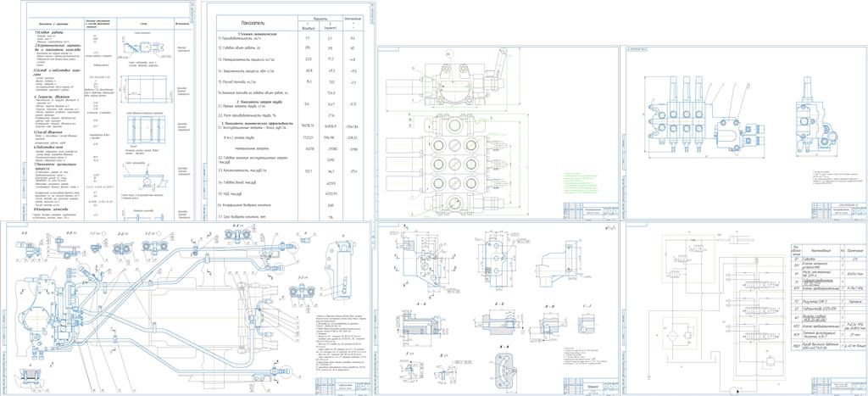Screen dimensions: 868x396
Task: Select the operational-technological card sheet with numbered headings
Action: [x=108, y=111]
